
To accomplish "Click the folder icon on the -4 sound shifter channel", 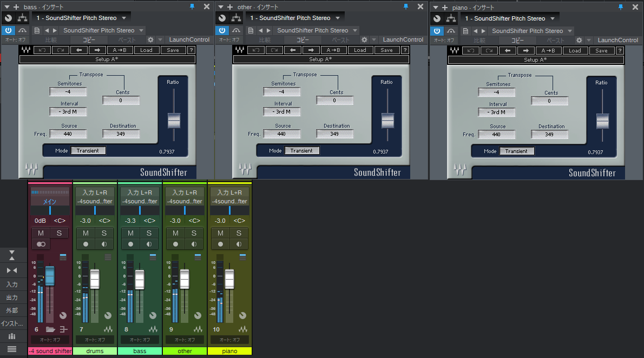I will (x=50, y=329).
